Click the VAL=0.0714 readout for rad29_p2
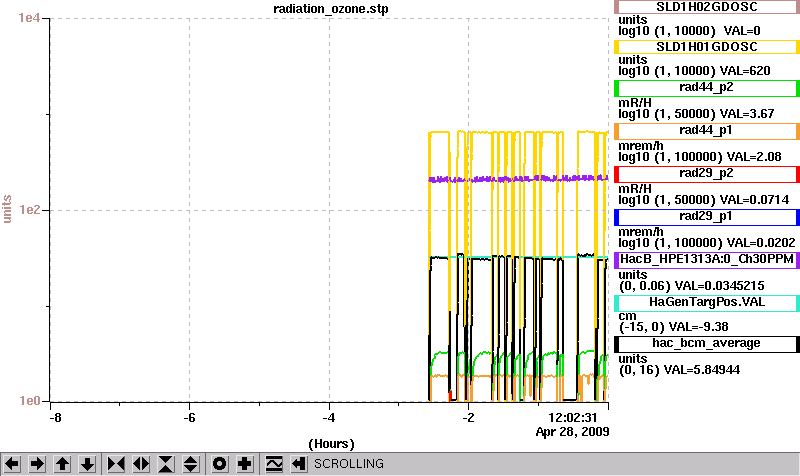 coord(755,199)
